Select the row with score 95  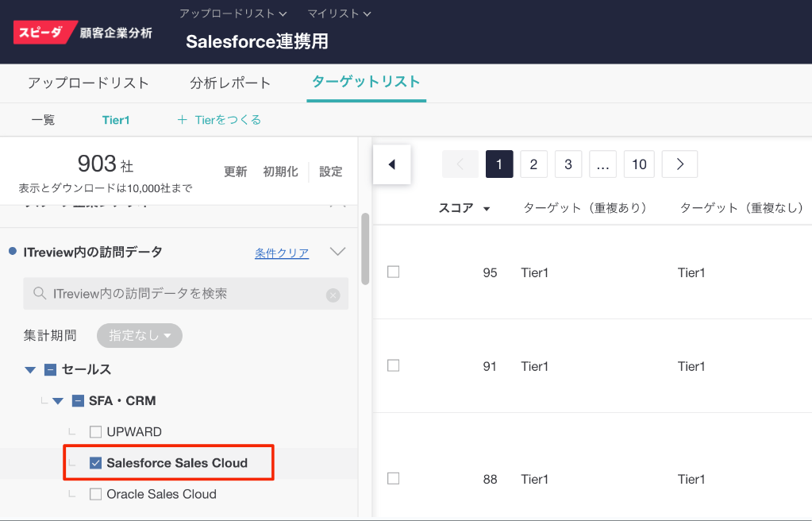coord(393,272)
